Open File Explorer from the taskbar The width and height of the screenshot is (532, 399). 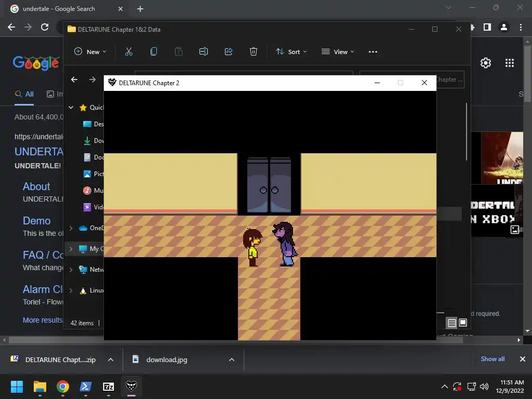[x=39, y=387]
